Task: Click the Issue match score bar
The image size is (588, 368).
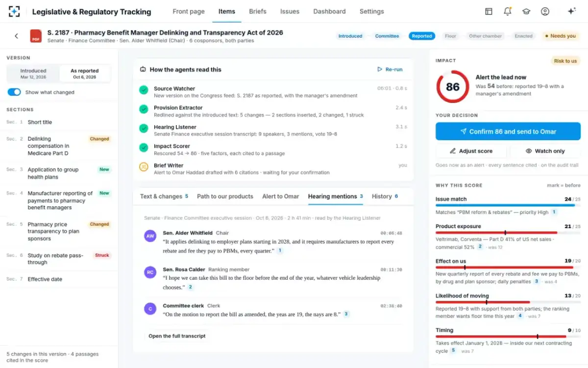Action: tap(508, 205)
